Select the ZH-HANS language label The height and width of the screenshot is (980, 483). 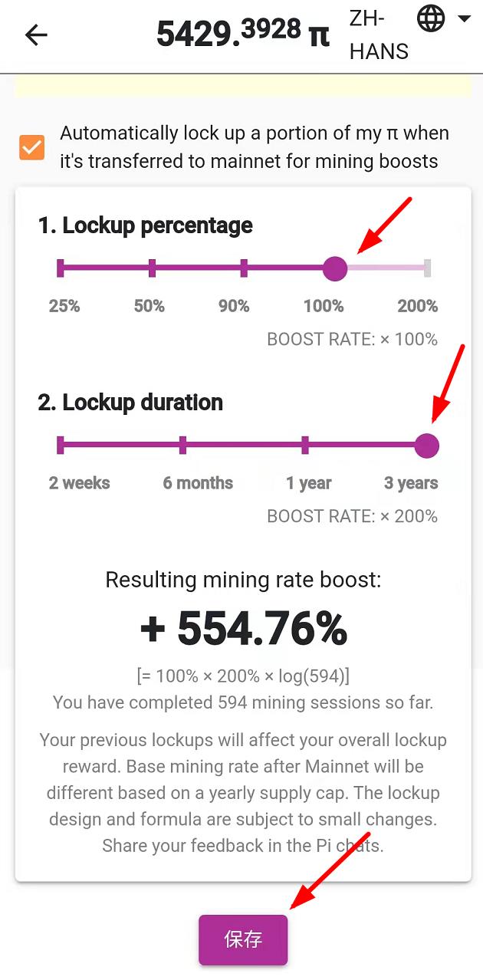click(x=379, y=35)
